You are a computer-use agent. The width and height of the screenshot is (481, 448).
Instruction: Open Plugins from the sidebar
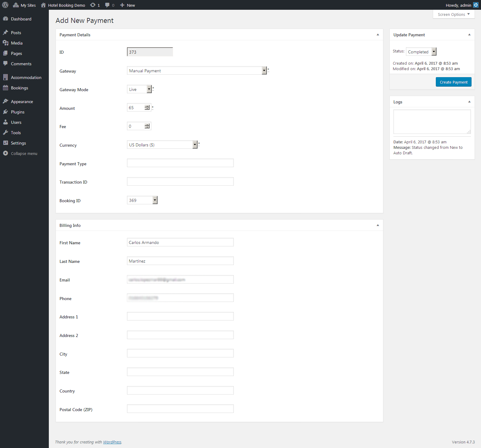(18, 112)
